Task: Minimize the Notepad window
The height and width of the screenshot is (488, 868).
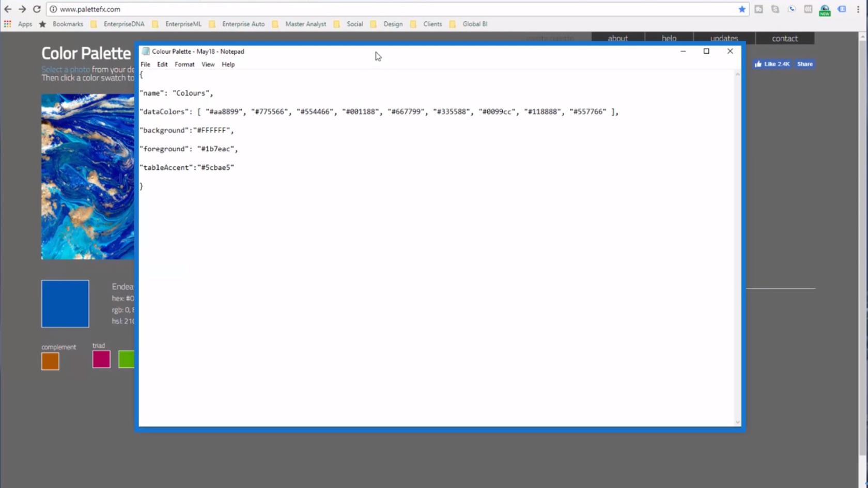Action: (x=683, y=51)
